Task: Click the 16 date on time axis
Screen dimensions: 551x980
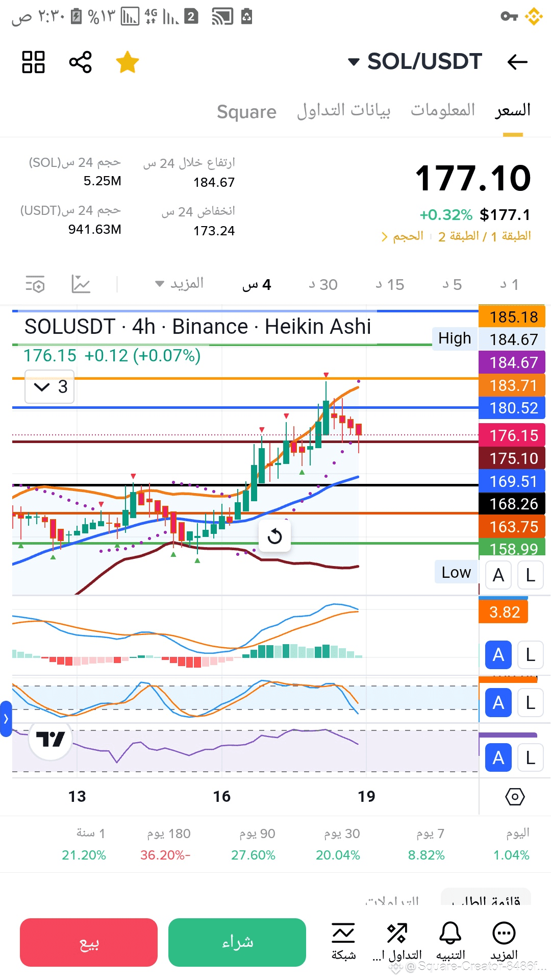Action: tap(222, 796)
